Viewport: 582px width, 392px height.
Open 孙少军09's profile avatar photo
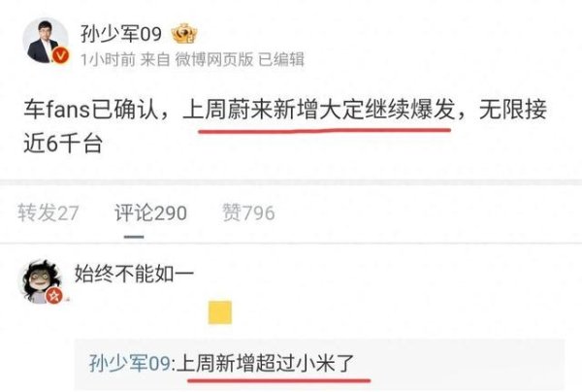46,40
